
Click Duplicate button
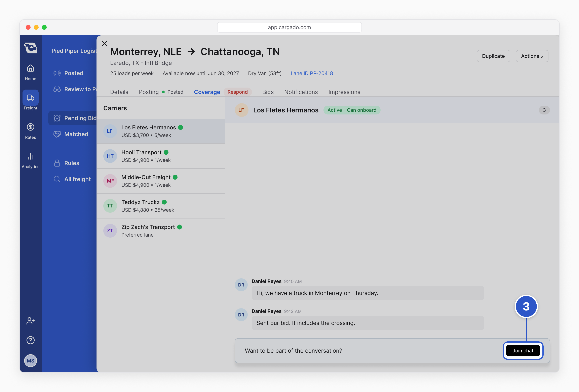coord(493,56)
